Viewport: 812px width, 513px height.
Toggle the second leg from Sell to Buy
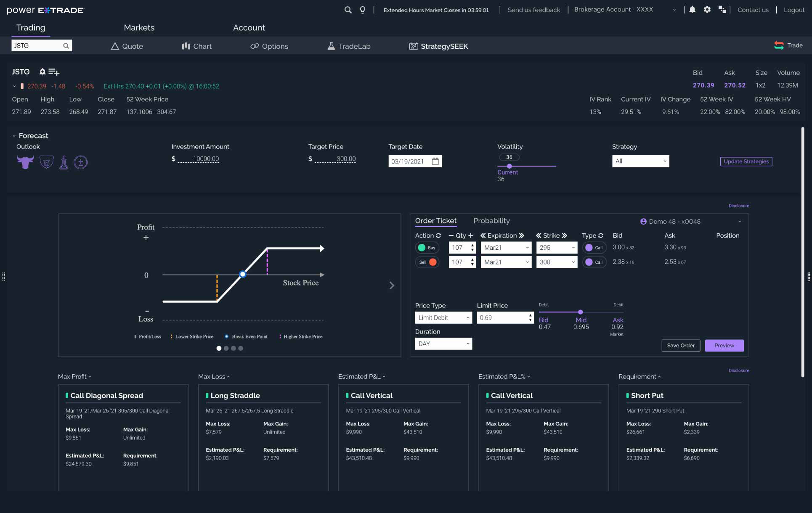pyautogui.click(x=427, y=262)
